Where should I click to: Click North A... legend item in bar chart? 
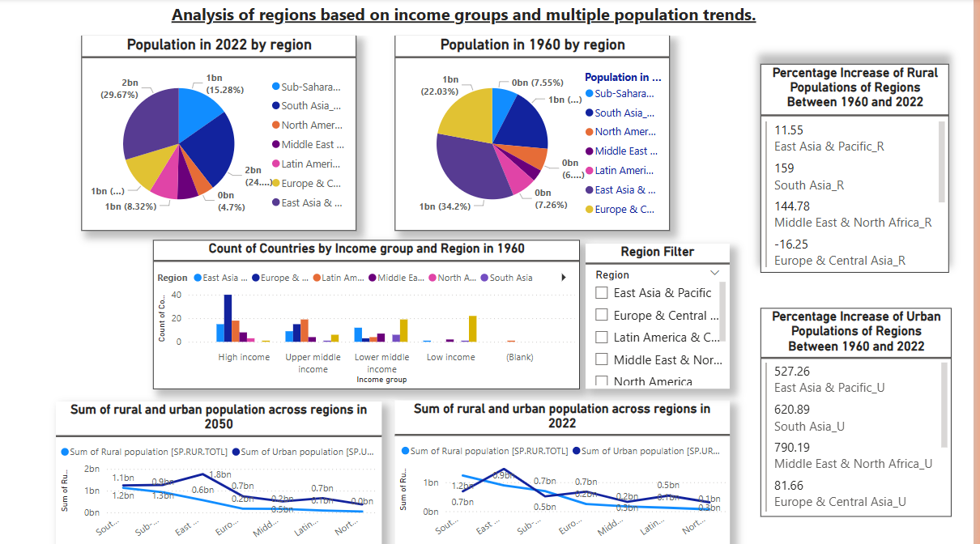click(x=452, y=278)
